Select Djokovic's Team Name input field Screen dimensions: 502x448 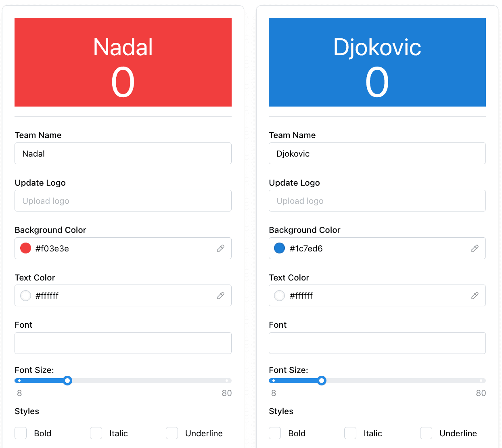377,153
